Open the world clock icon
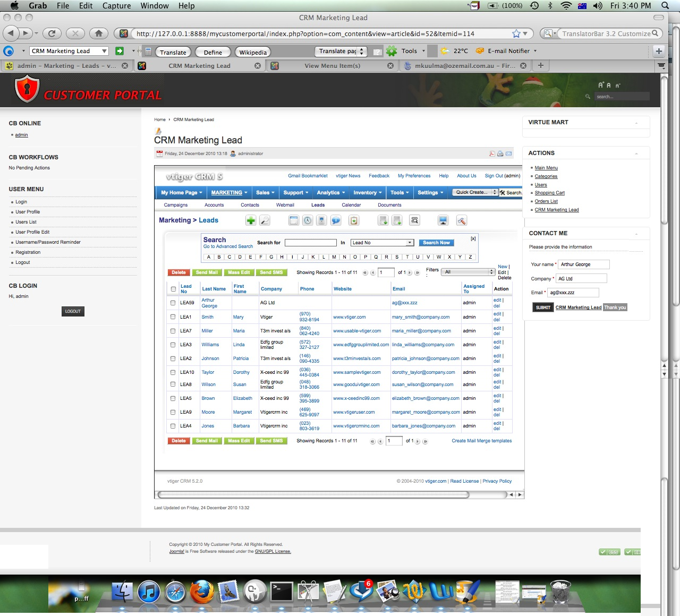This screenshot has height=616, width=680. [x=308, y=220]
